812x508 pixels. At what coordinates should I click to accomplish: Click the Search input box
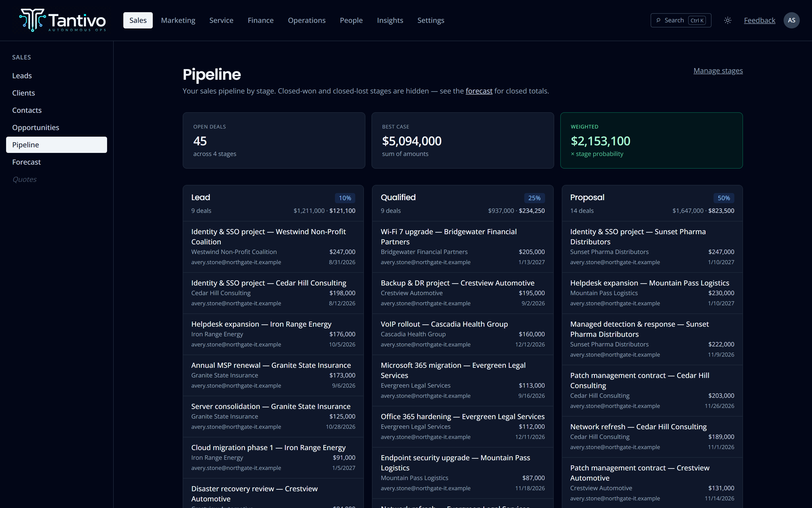tap(681, 21)
